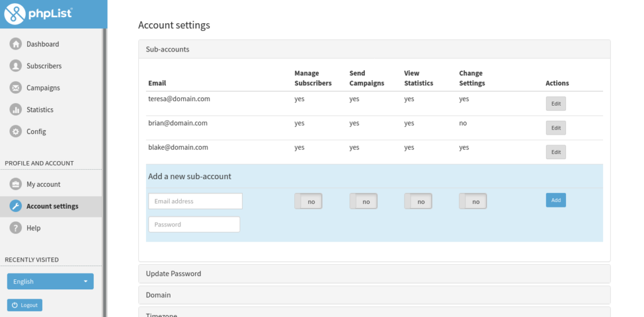Toggle Manage Subscribers switch for new sub-account
Image resolution: width=644 pixels, height=317 pixels.
(308, 201)
